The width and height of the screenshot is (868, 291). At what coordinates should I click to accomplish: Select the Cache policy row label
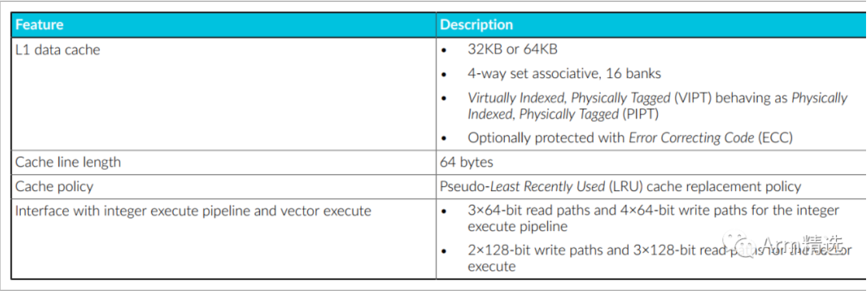[x=55, y=186]
